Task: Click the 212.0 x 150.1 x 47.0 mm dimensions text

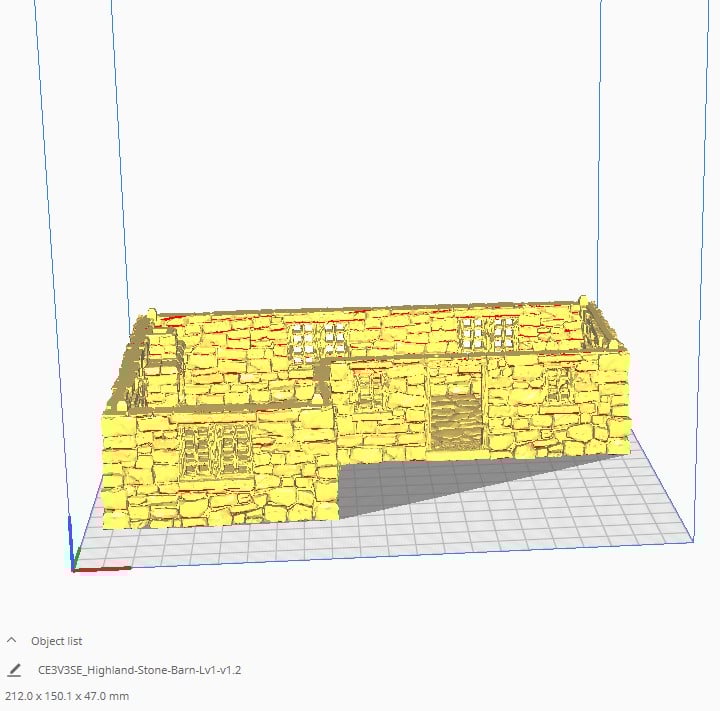Action: click(67, 696)
